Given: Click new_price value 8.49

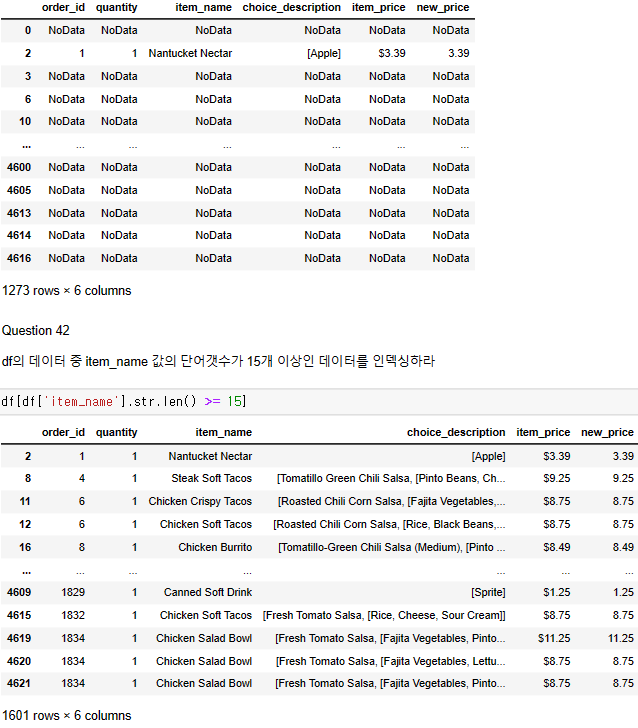Looking at the screenshot, I should 623,547.
